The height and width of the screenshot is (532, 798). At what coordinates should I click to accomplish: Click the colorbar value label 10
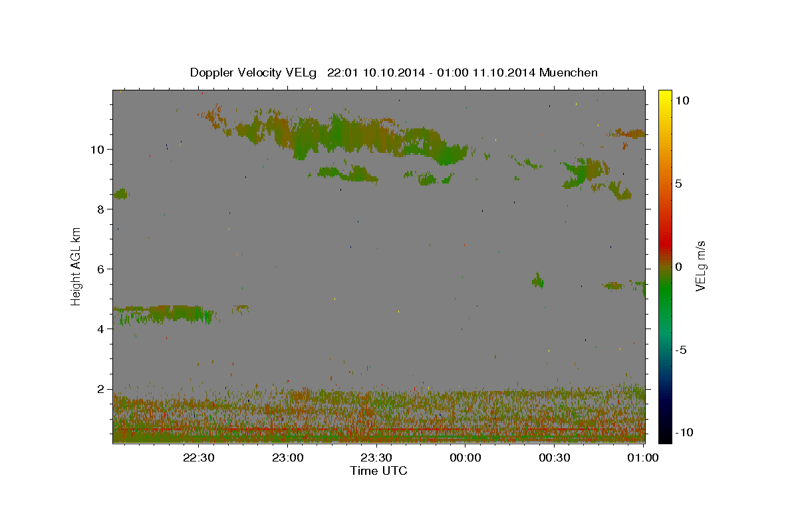[x=682, y=100]
